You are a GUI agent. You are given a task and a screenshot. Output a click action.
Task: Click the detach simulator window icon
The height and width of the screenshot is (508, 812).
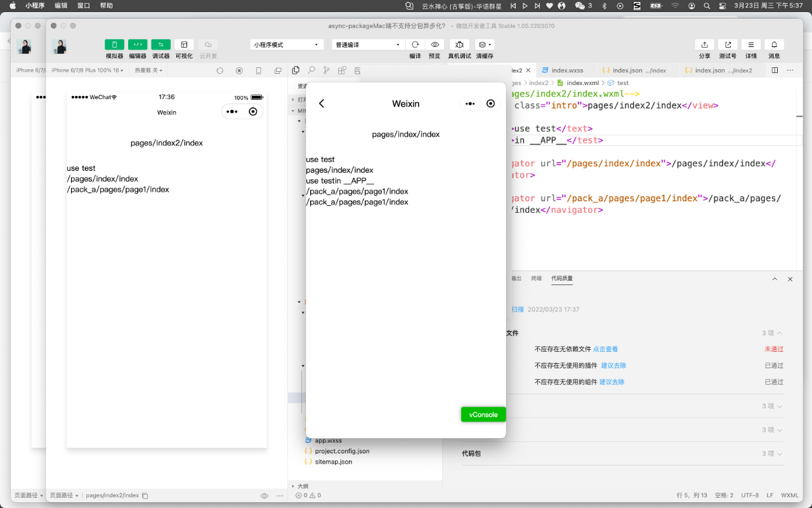pyautogui.click(x=278, y=70)
